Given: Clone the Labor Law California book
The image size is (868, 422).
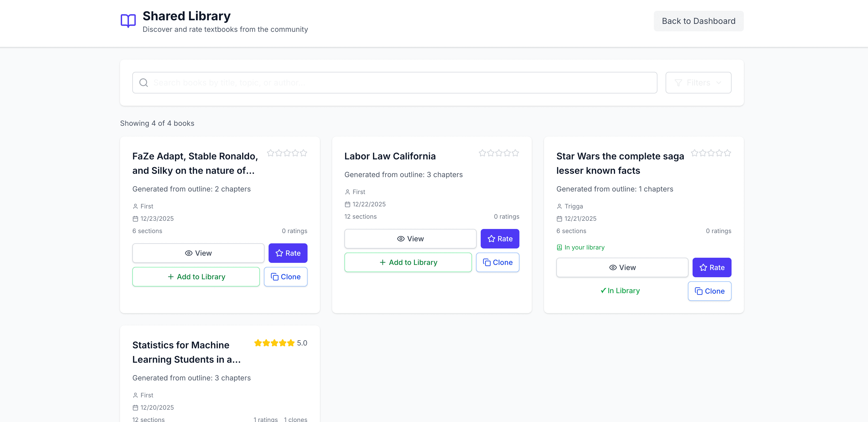Looking at the screenshot, I should point(498,262).
